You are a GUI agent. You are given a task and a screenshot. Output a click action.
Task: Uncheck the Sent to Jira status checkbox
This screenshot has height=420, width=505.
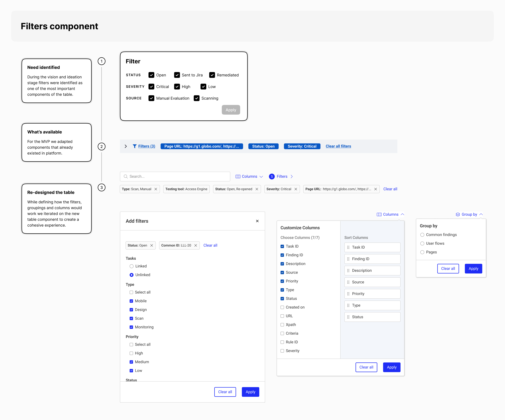177,75
